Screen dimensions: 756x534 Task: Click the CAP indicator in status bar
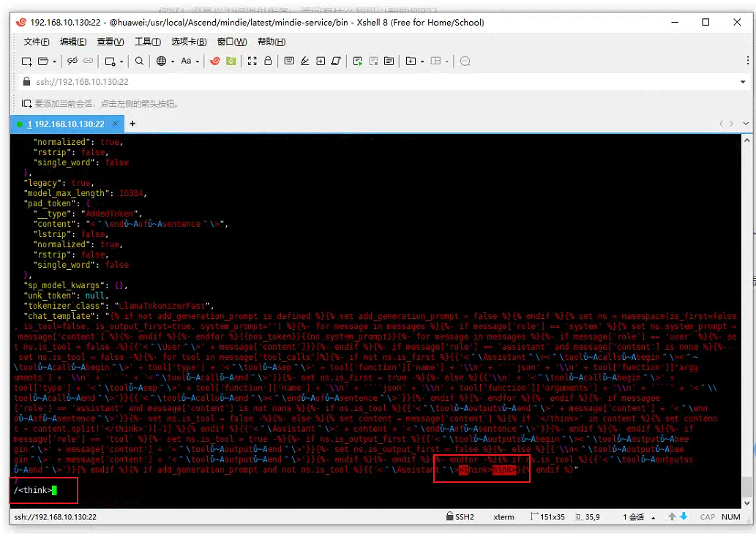[707, 517]
